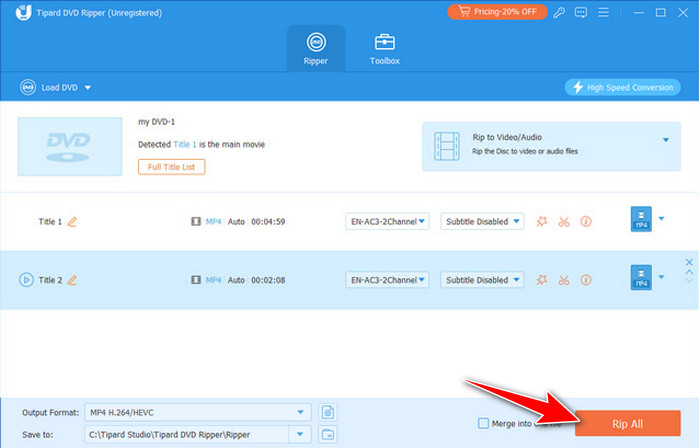
Task: Enable Merge into one file checkbox
Action: coord(485,423)
